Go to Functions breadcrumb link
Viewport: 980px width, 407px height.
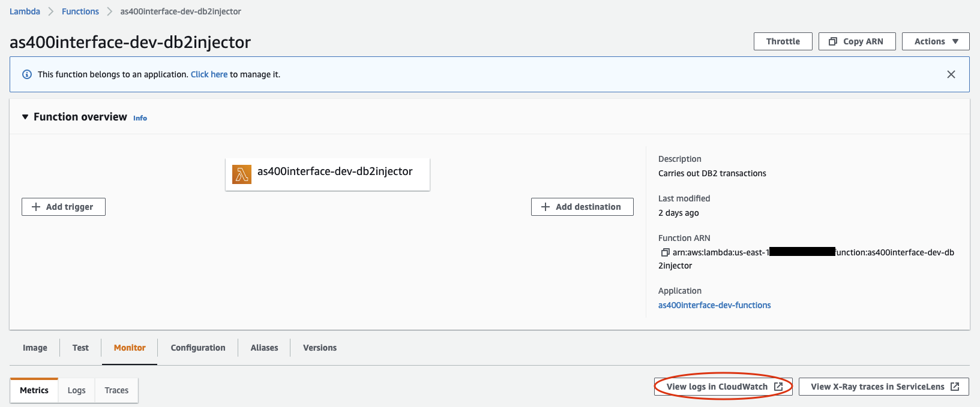click(x=80, y=11)
